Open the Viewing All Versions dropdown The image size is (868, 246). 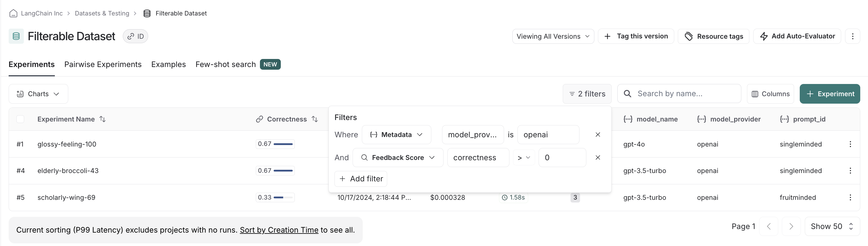click(x=553, y=36)
